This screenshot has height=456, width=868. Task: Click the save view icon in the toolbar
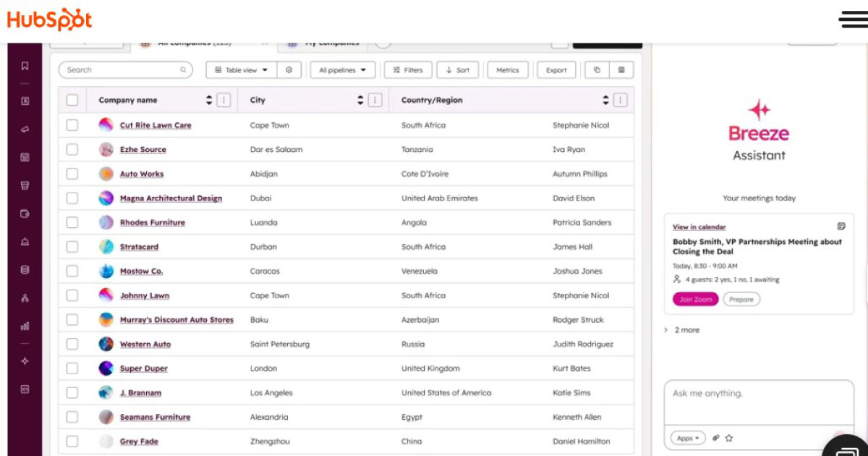pos(621,70)
